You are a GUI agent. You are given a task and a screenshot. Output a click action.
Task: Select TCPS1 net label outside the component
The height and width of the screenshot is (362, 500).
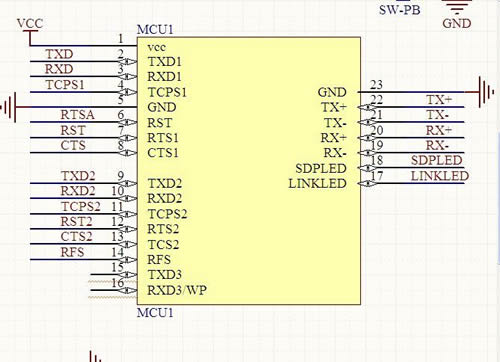pos(65,84)
